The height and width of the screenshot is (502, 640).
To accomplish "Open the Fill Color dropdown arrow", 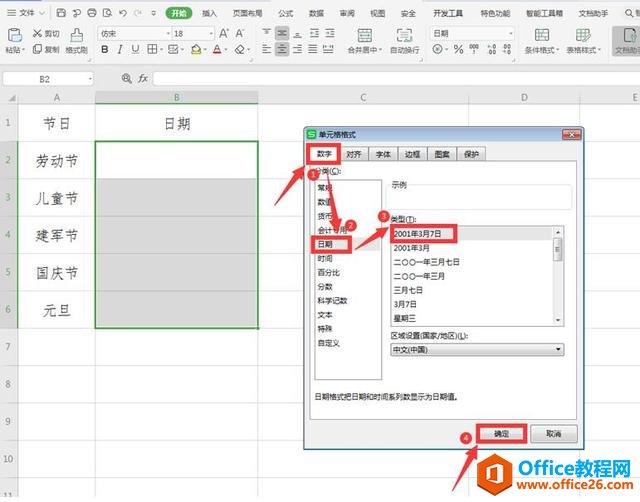I will (x=205, y=50).
